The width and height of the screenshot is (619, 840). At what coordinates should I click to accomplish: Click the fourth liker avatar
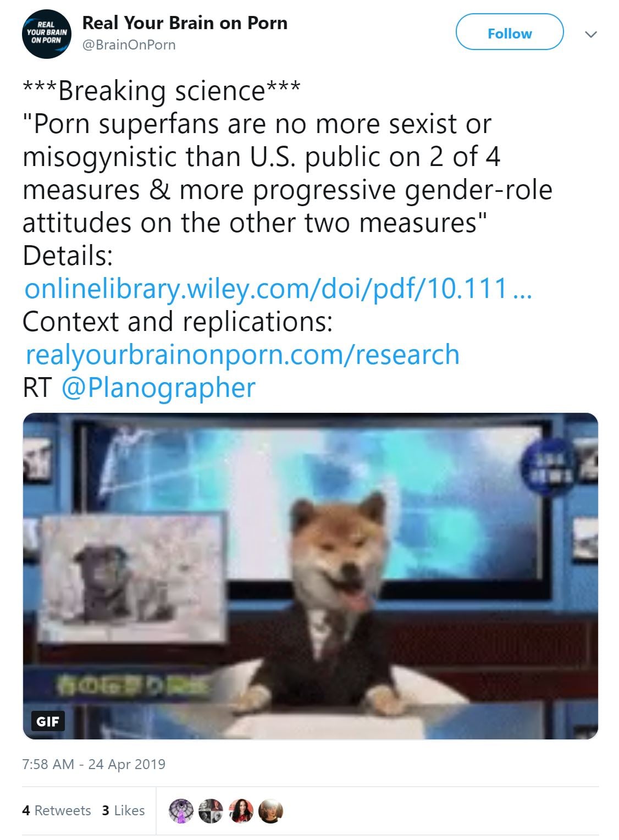pos(270,811)
